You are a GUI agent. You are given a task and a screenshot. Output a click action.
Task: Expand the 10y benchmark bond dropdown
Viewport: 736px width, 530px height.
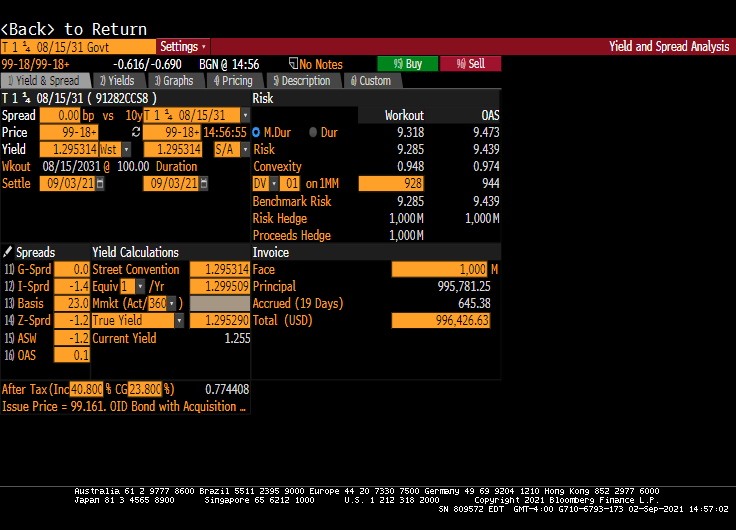[245, 116]
